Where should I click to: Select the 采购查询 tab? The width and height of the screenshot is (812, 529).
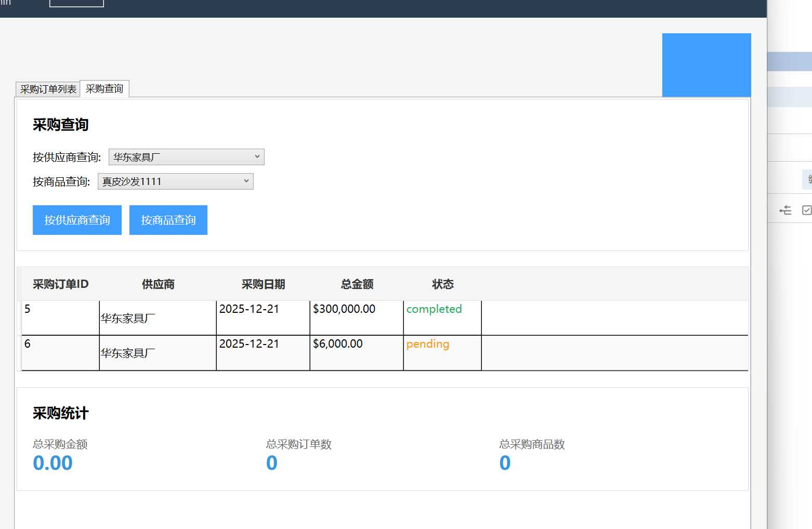pyautogui.click(x=104, y=89)
